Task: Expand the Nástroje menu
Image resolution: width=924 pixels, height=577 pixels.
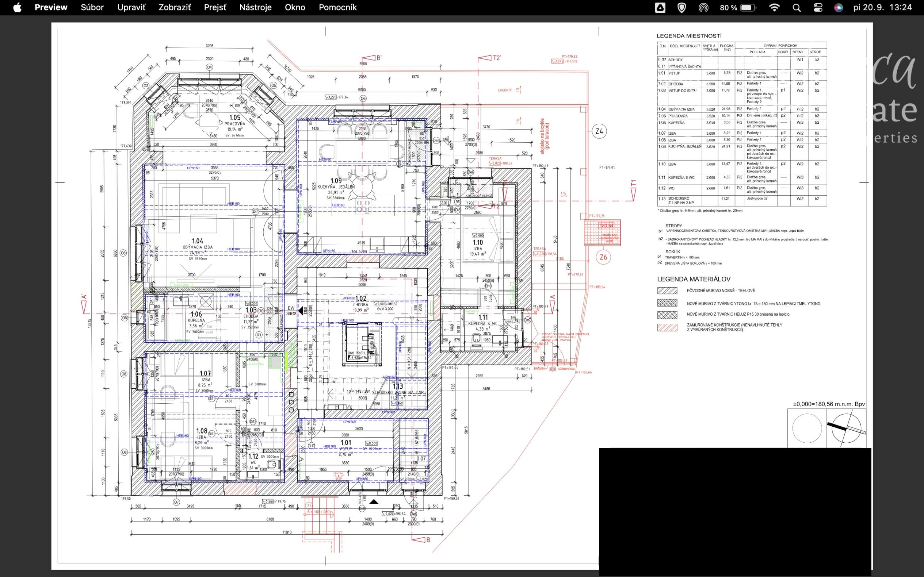Action: pos(255,8)
